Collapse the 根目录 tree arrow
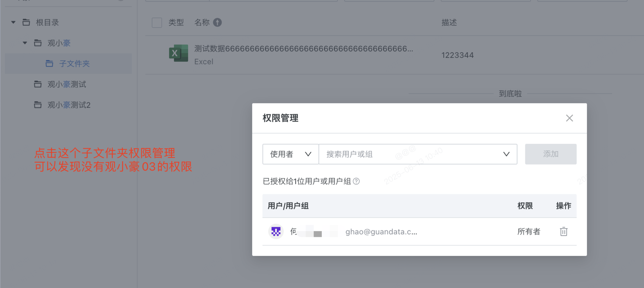The height and width of the screenshot is (288, 644). (x=13, y=23)
